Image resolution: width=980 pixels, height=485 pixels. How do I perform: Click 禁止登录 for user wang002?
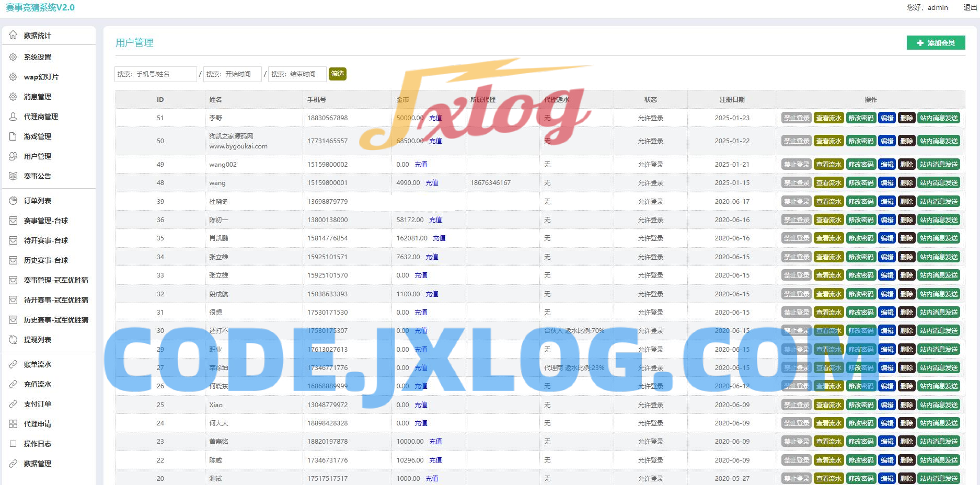[x=796, y=165]
